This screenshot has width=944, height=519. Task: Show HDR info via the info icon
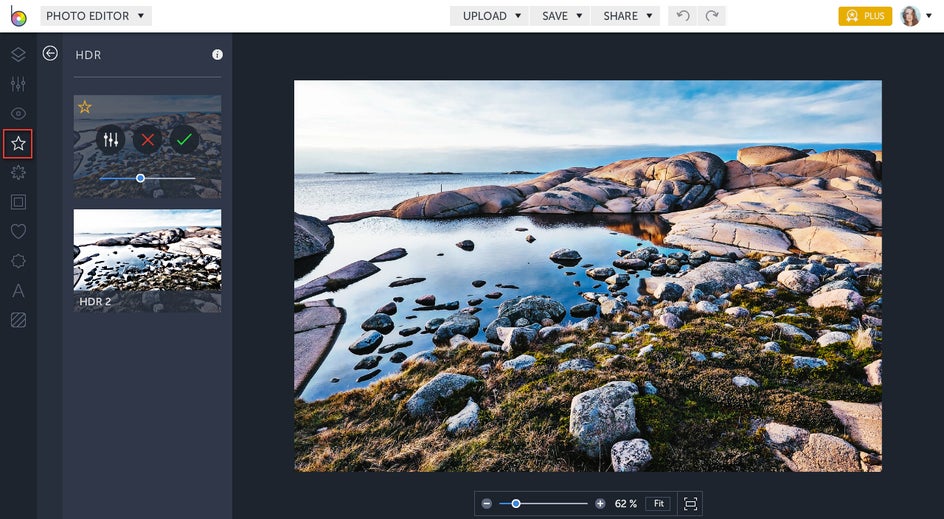tap(217, 55)
